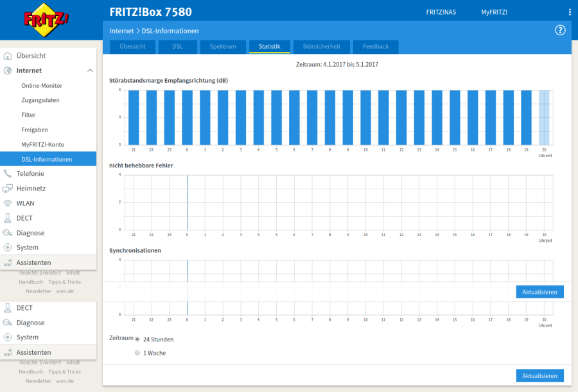
Task: Open the help question mark icon
Action: (559, 30)
